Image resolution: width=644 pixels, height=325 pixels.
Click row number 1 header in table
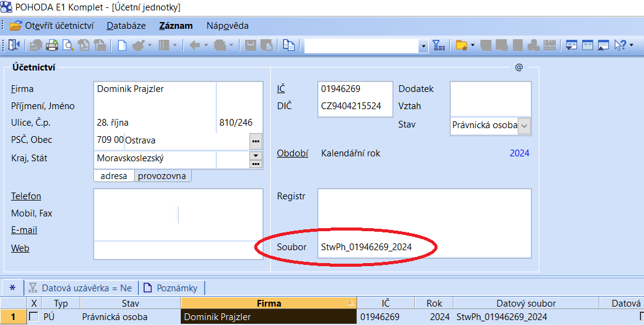coord(13,317)
